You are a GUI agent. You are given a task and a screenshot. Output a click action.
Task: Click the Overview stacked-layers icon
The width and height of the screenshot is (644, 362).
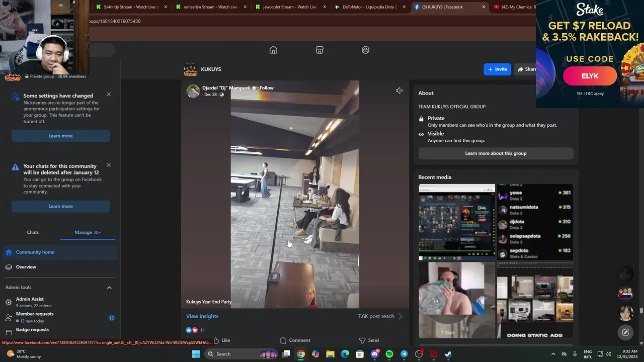coord(9,267)
